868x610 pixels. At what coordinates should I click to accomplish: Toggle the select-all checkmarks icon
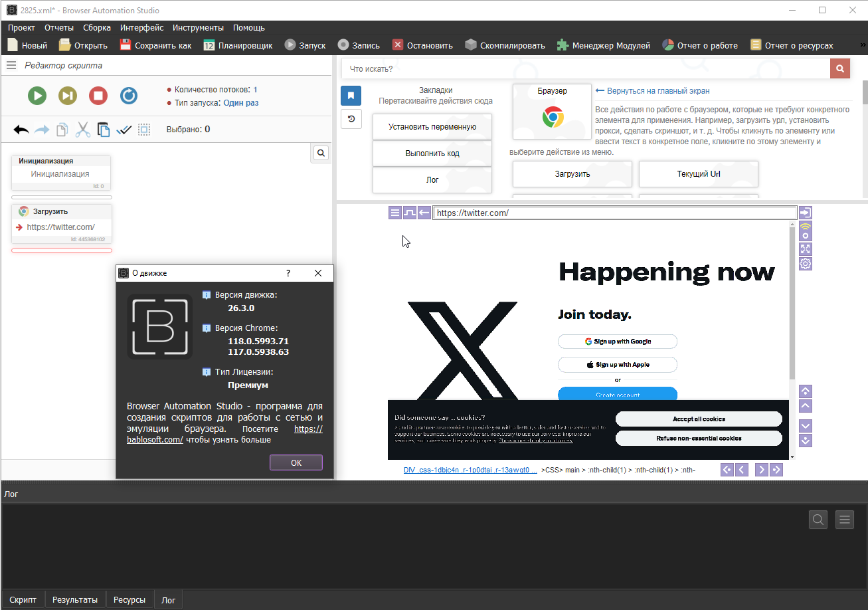124,130
